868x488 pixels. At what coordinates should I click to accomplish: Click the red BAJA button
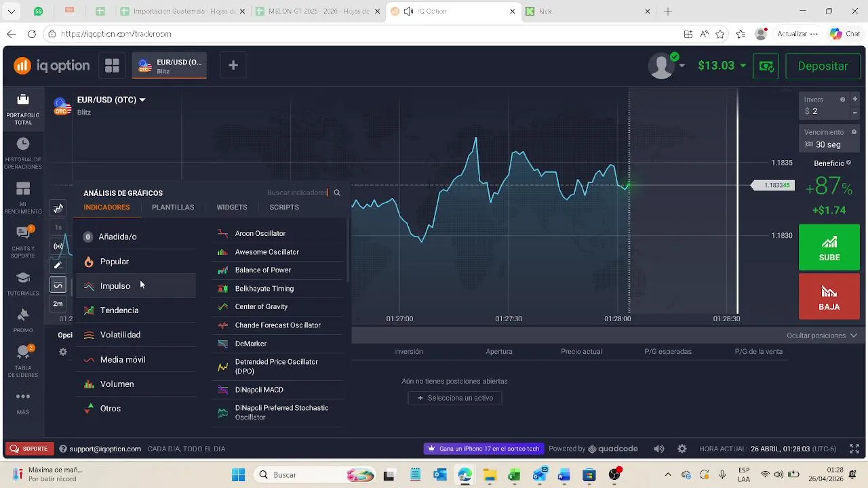[x=829, y=296]
